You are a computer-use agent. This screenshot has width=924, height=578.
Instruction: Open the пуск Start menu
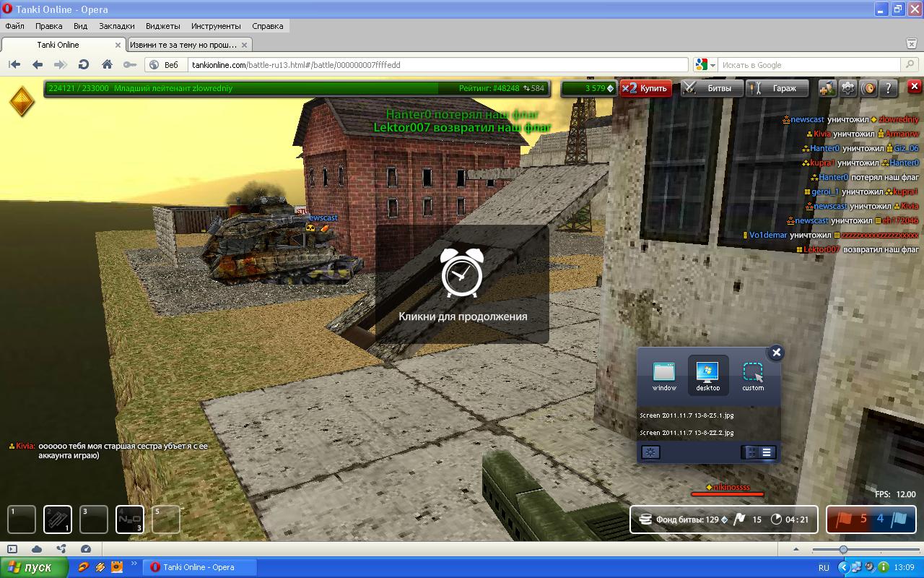point(35,567)
